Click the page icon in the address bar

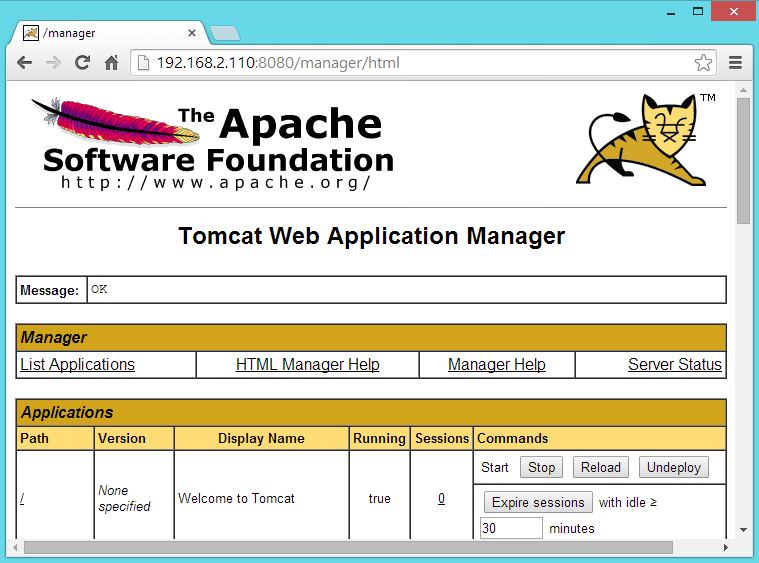click(x=143, y=62)
